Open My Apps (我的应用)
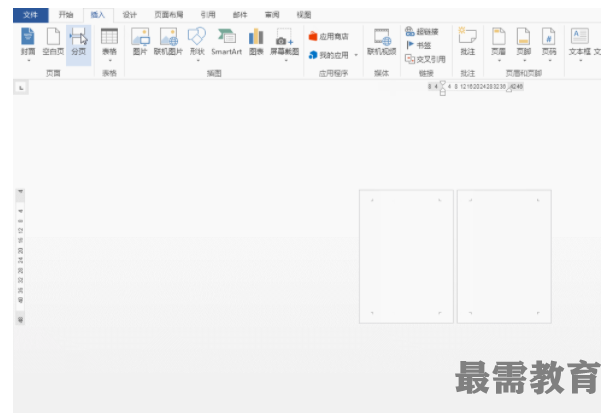 tap(329, 55)
